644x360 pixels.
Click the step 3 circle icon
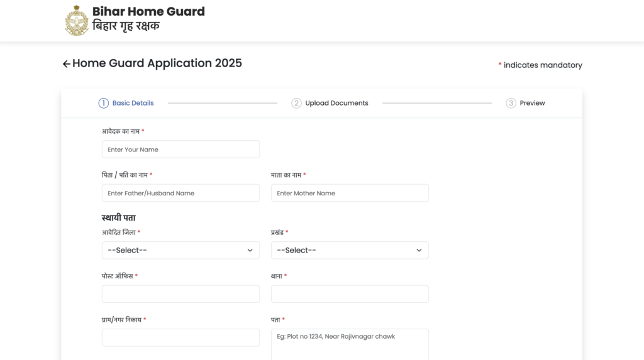[x=511, y=103]
